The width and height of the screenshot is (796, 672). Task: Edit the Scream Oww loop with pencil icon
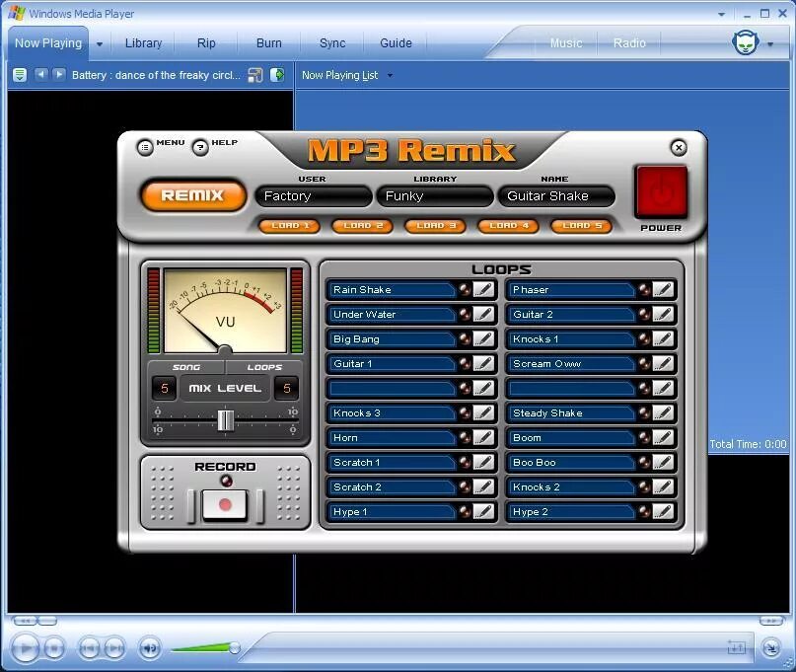(x=664, y=364)
